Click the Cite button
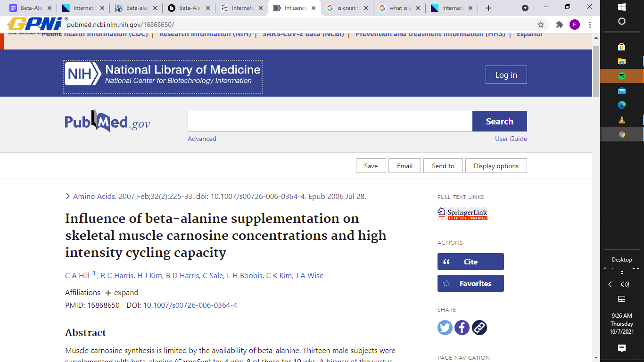Screen dimensions: 644x362 tap(471, 262)
